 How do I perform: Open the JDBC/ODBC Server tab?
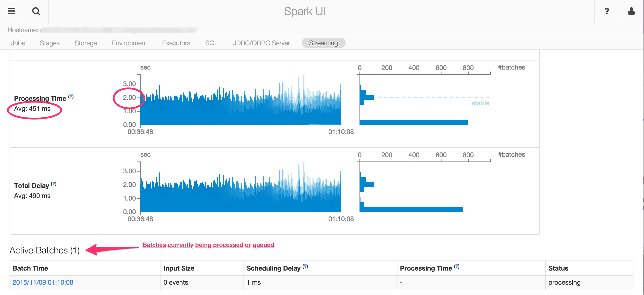[261, 43]
